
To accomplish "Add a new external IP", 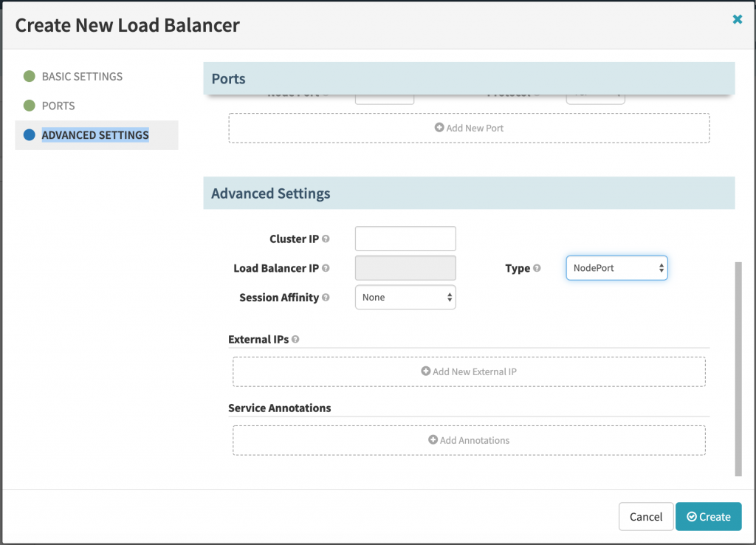I will click(469, 371).
